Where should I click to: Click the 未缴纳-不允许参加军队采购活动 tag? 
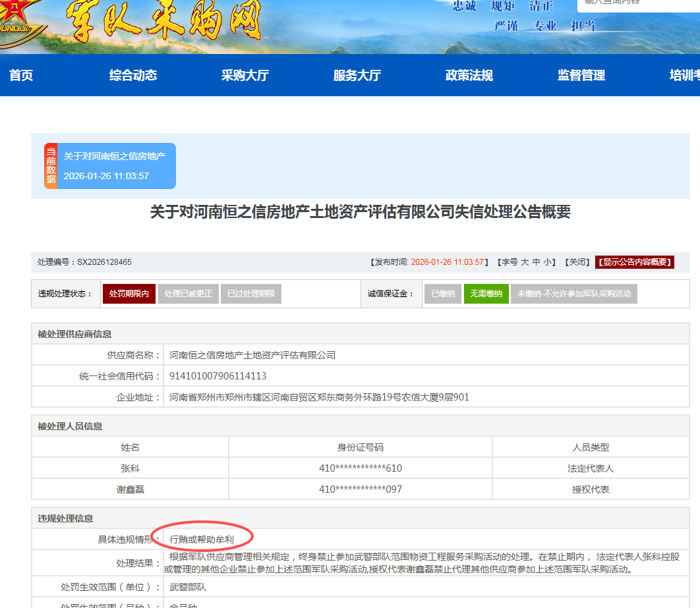[573, 294]
